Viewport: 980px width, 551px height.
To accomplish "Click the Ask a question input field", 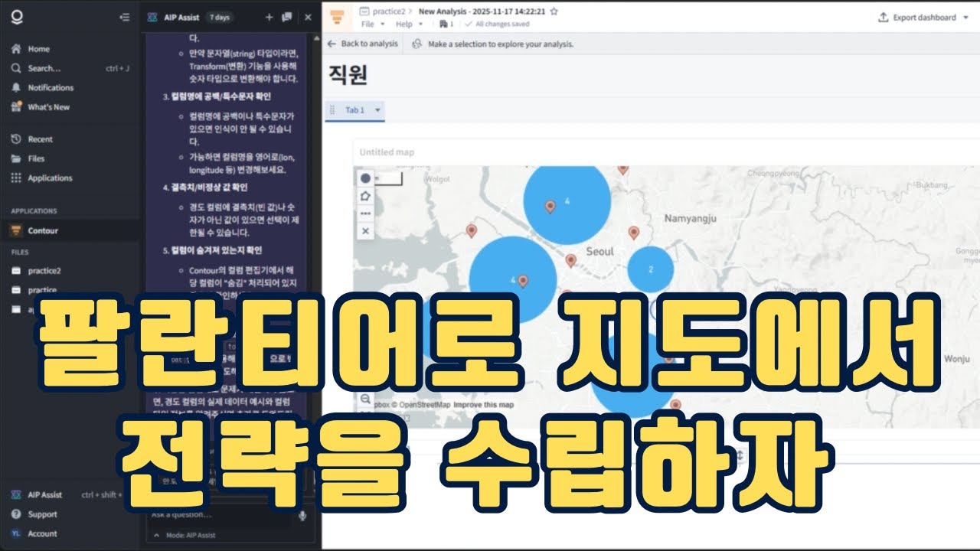I will click(220, 515).
